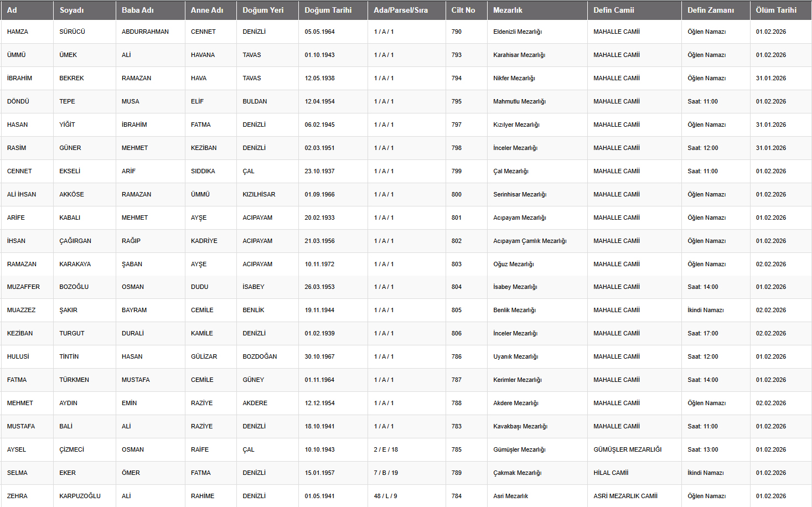Click the name cell ALİ İHSAN

(x=22, y=194)
